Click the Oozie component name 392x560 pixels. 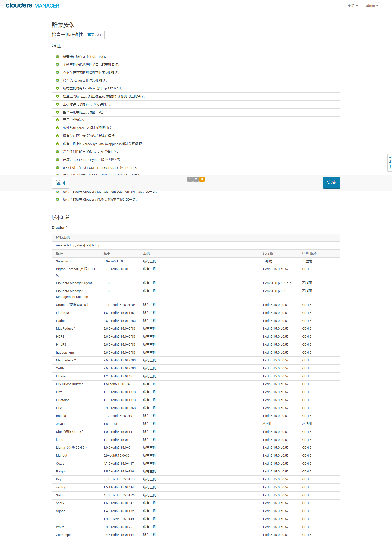click(x=60, y=464)
